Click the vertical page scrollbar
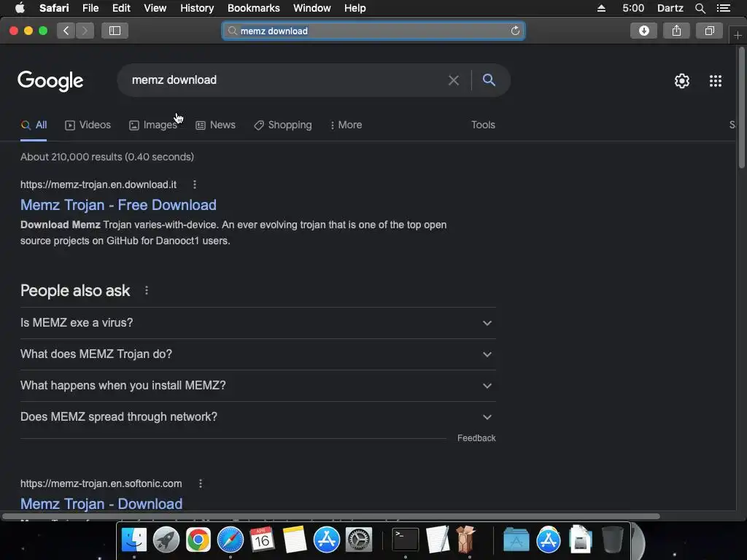The image size is (747, 560). click(741, 107)
